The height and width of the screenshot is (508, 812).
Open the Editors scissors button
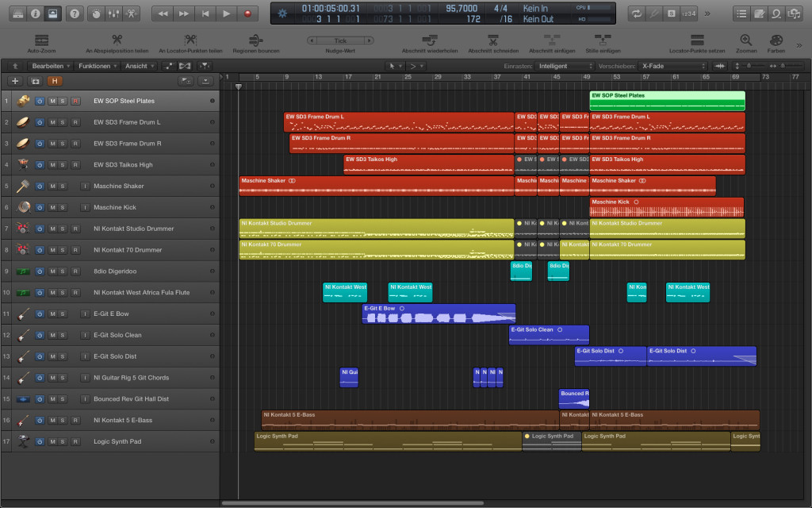[x=132, y=13]
